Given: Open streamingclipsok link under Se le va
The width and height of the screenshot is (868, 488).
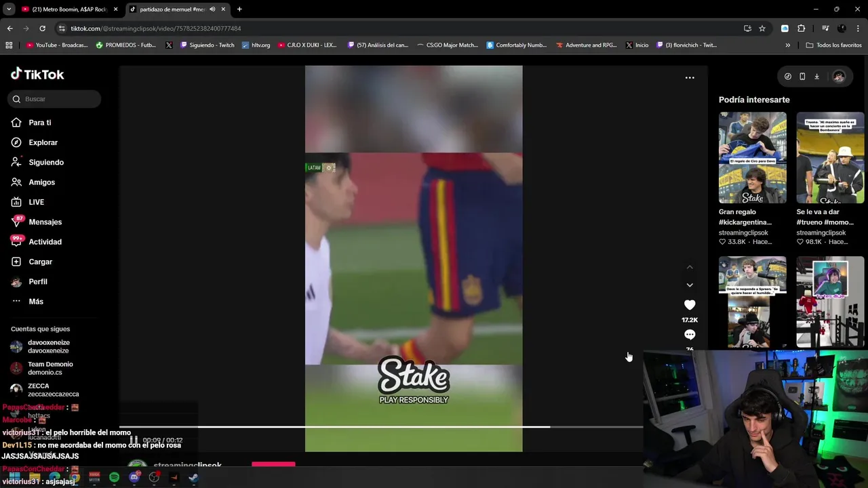Looking at the screenshot, I should 821,232.
